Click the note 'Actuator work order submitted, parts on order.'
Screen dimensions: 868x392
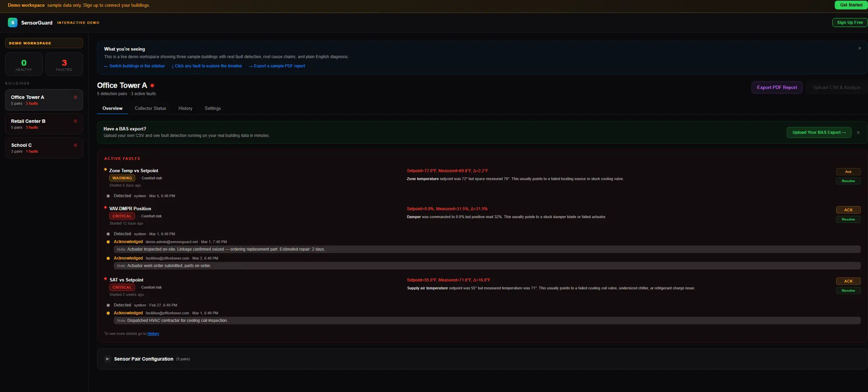[x=487, y=266]
